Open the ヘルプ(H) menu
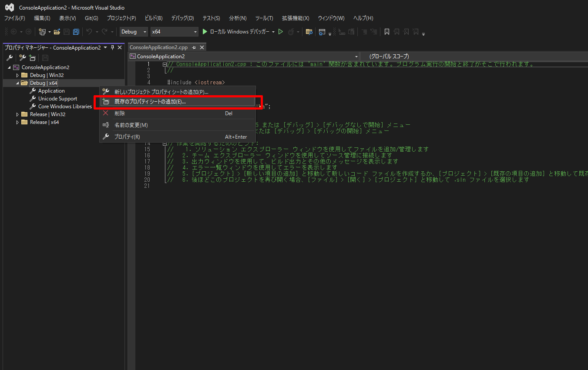Screen dimensions: 588x370 click(363, 18)
